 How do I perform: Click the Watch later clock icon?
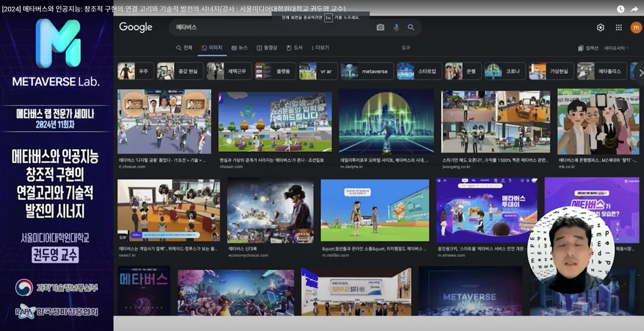(621, 9)
